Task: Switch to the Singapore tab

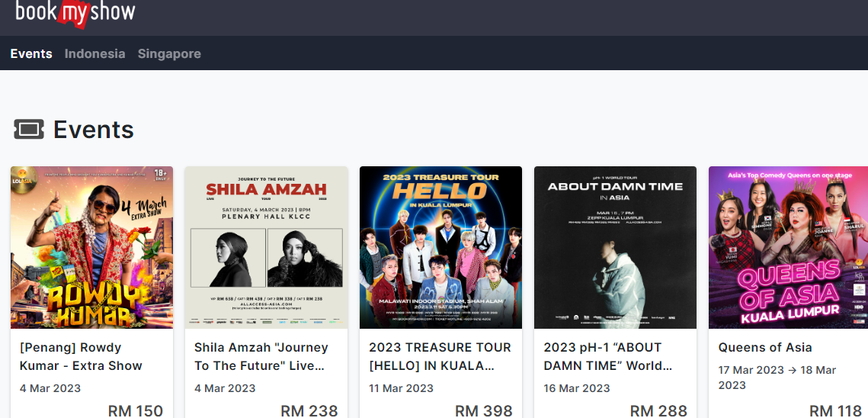Action: 169,53
